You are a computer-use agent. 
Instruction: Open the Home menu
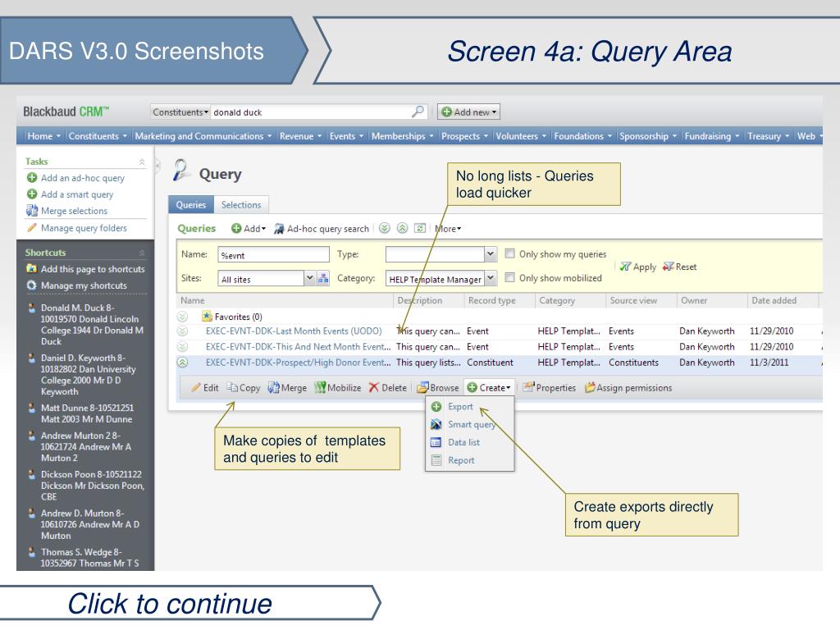pos(44,136)
